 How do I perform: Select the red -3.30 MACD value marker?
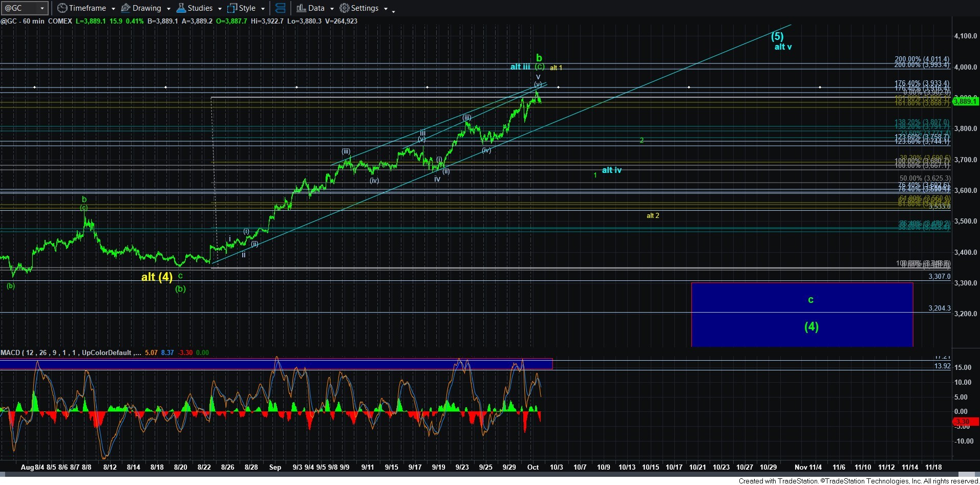963,422
